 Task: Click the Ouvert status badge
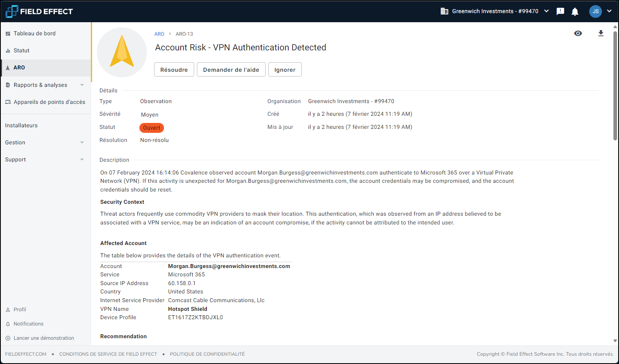click(152, 128)
